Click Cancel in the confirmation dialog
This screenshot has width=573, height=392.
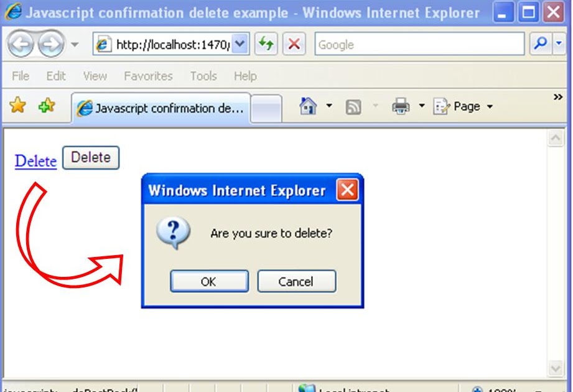coord(296,281)
